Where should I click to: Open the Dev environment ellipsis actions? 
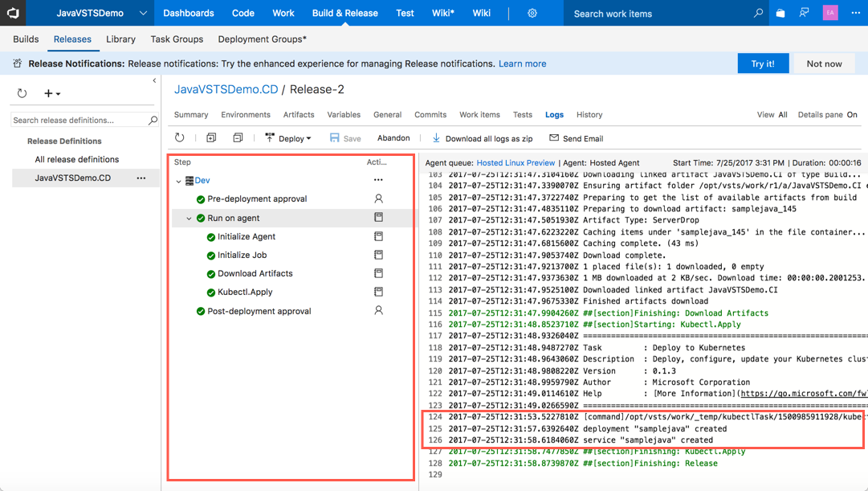[x=378, y=180]
